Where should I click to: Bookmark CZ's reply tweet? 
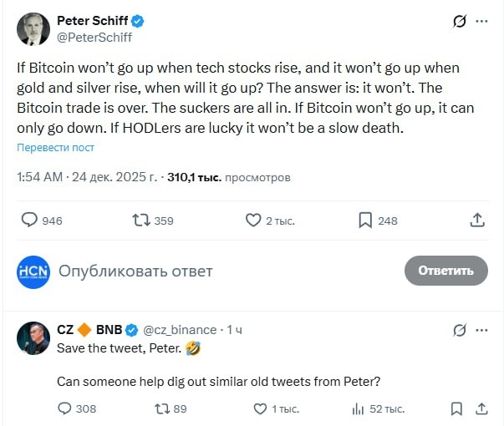tap(456, 408)
